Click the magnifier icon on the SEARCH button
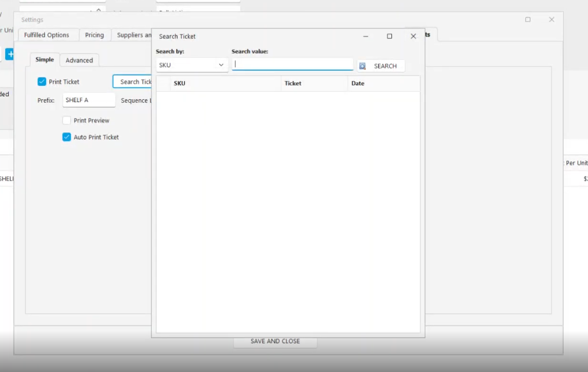The width and height of the screenshot is (588, 372). [362, 66]
